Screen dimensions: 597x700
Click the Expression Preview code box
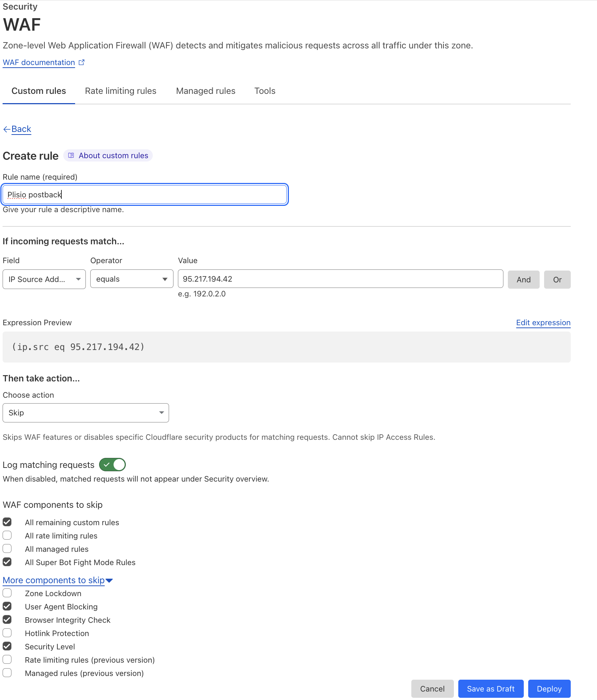pyautogui.click(x=287, y=347)
